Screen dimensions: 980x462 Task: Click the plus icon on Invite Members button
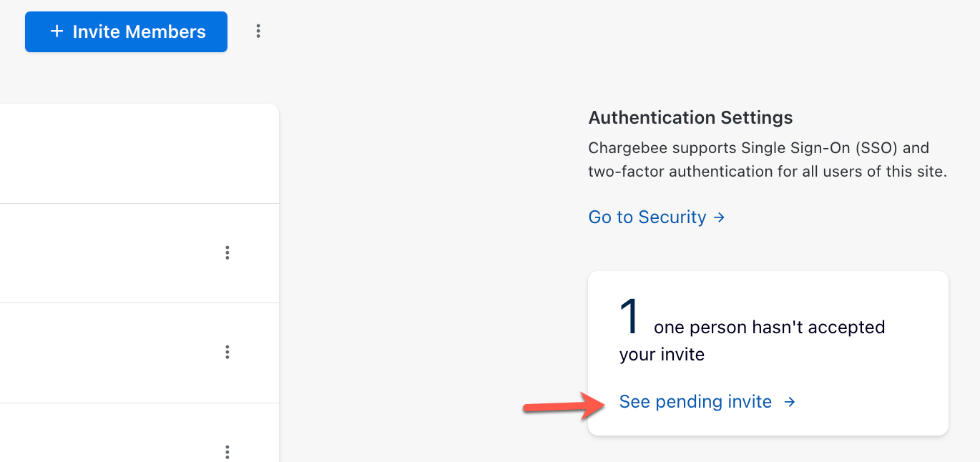(55, 31)
